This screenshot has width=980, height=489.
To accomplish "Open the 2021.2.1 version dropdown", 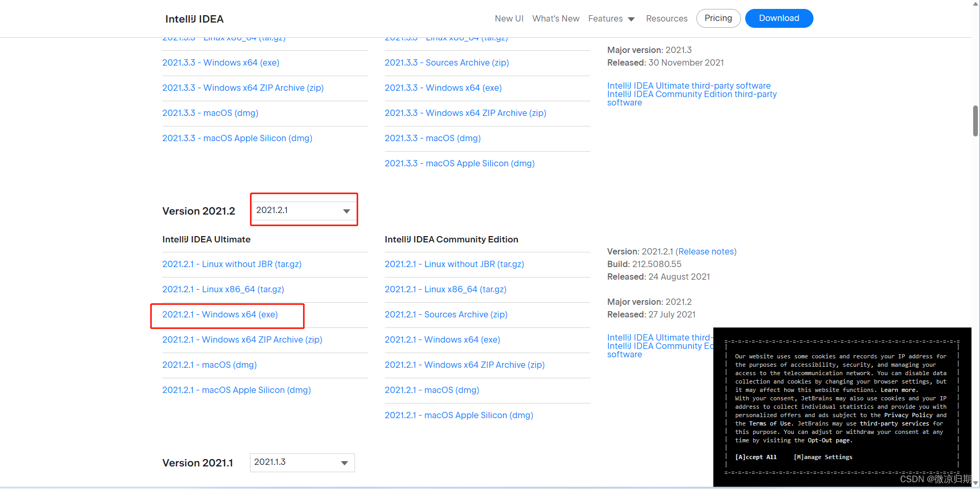I will coord(303,210).
